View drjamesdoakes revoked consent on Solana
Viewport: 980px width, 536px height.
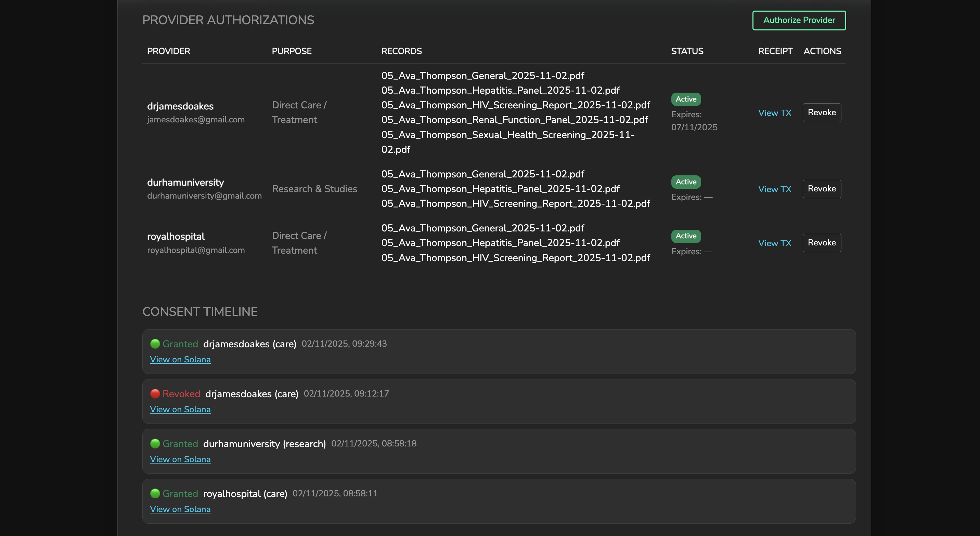[180, 410]
